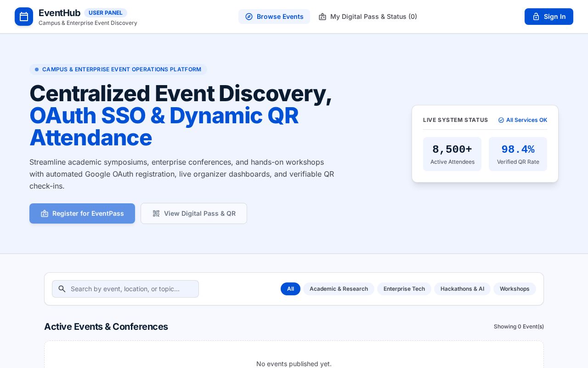Click the badge icon beside My Digital Pass
The width and height of the screenshot is (588, 368).
[322, 17]
